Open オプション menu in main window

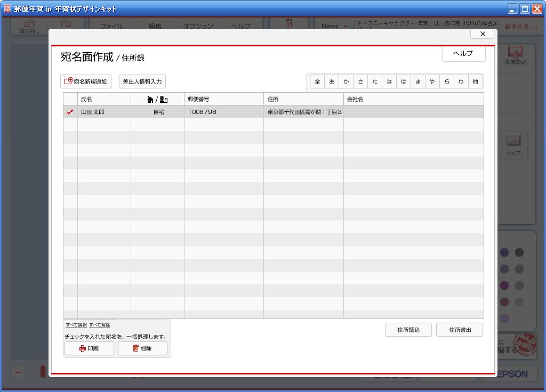click(198, 26)
